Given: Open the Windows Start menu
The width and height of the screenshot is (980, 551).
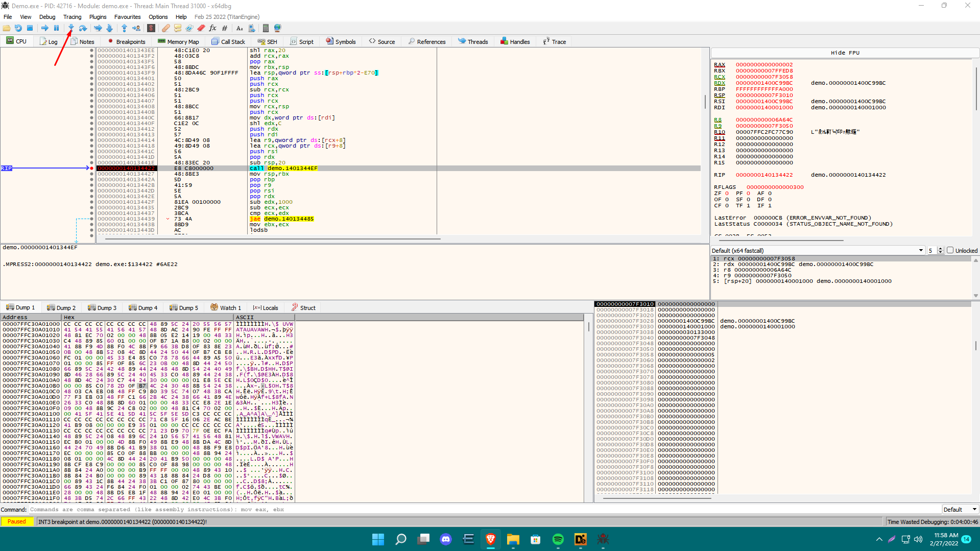Looking at the screenshot, I should pos(378,539).
